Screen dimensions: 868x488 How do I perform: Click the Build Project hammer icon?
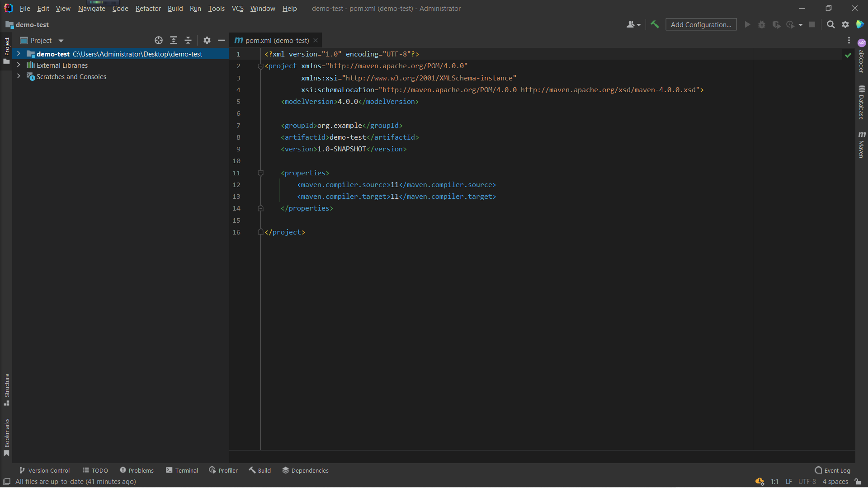(x=655, y=24)
